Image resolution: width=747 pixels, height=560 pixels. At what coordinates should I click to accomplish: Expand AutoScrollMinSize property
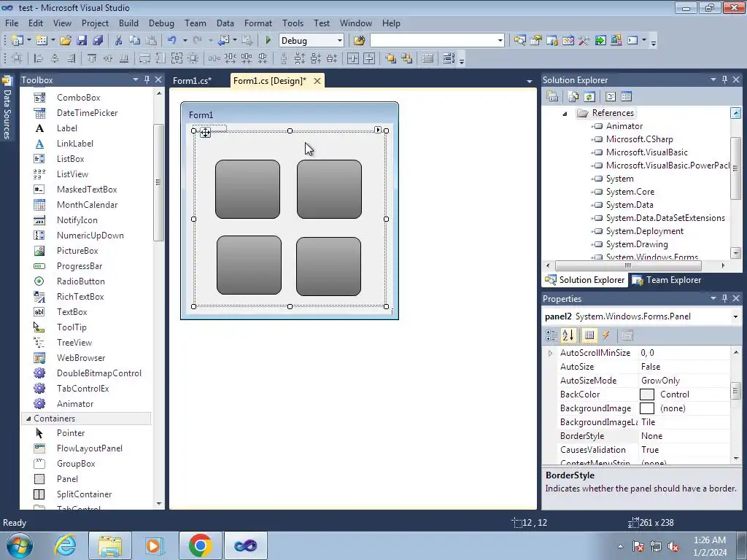click(x=550, y=353)
